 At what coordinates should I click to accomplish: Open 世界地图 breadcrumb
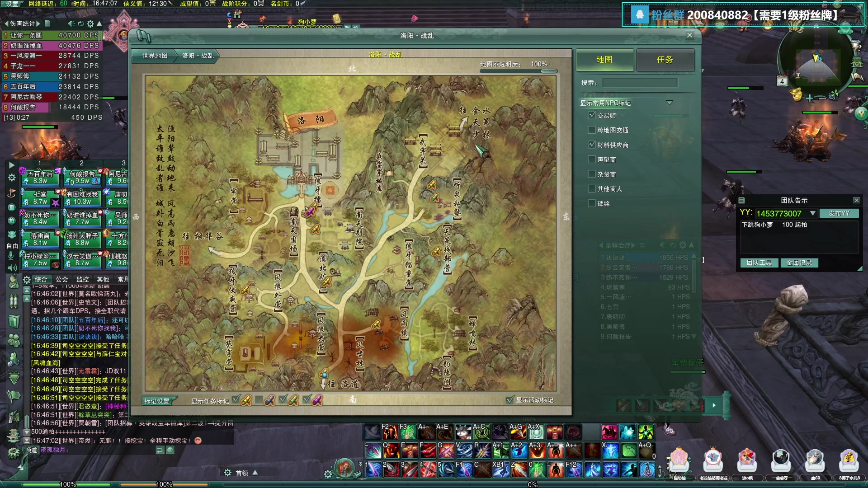coord(155,56)
